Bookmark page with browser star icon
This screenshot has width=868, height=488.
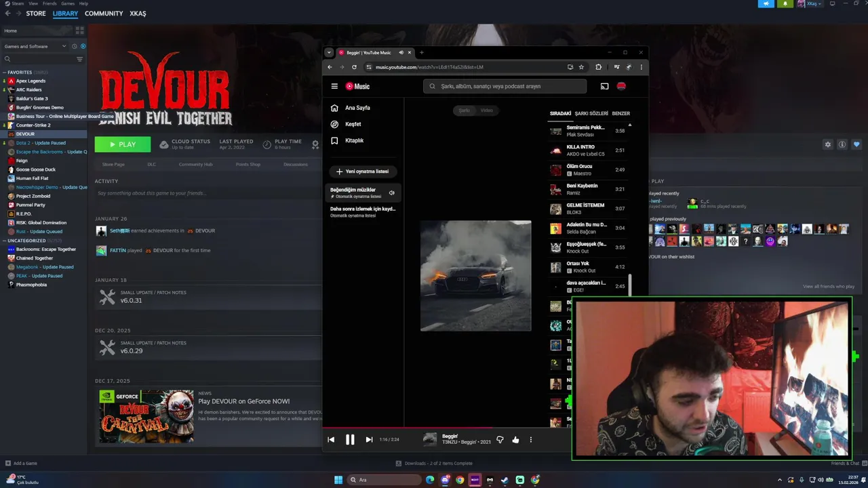coord(581,67)
